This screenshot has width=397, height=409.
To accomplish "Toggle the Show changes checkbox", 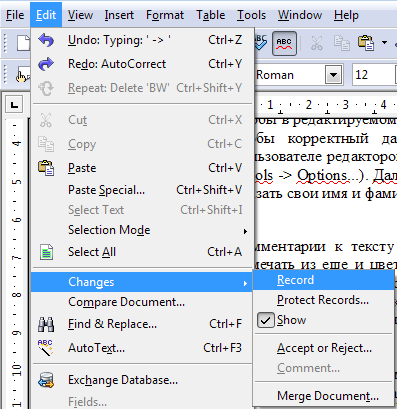I will pyautogui.click(x=266, y=320).
